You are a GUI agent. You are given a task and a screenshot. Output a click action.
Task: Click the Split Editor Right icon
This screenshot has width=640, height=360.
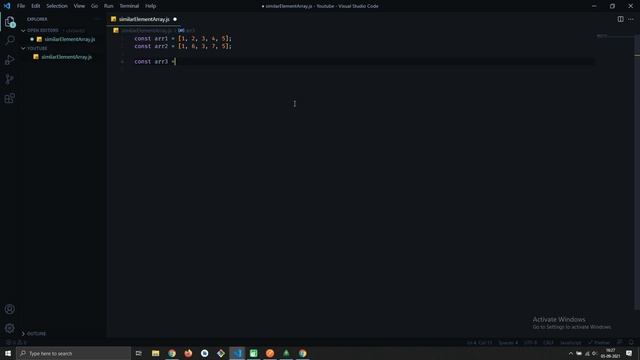(620, 19)
